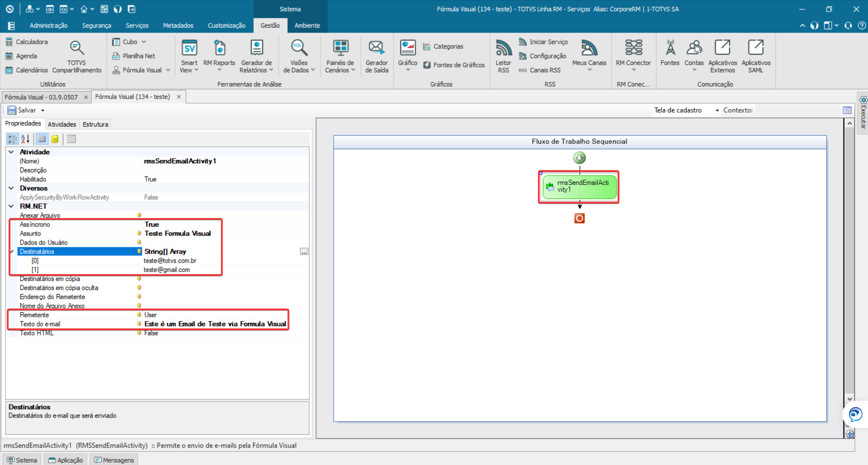
Task: Switch to the Segurança ribbon tab
Action: pos(96,25)
